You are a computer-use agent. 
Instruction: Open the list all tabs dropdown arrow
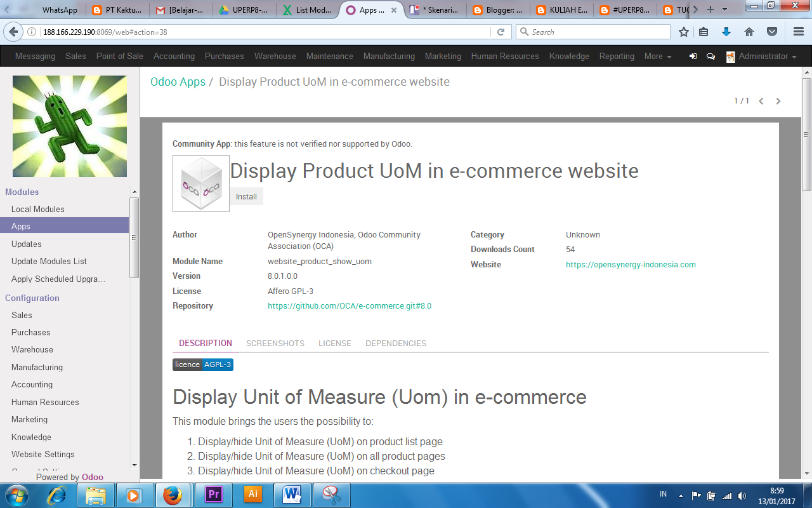coord(724,10)
